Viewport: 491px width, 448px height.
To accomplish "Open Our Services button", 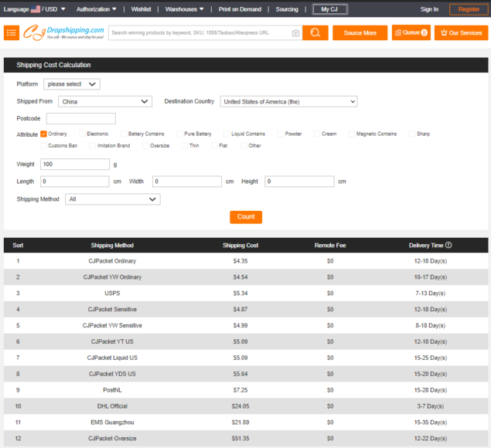I will pos(461,33).
